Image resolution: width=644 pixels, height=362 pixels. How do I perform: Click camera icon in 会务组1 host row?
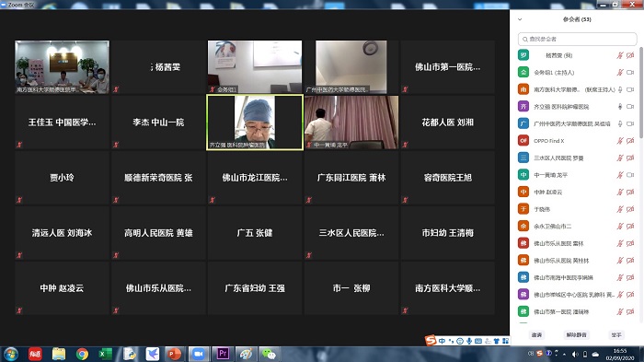click(630, 73)
